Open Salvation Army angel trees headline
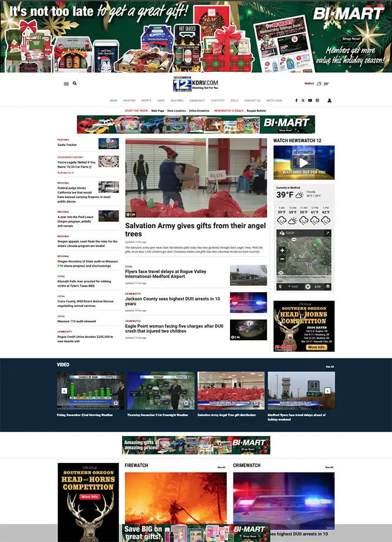The image size is (392, 542). pos(195,229)
